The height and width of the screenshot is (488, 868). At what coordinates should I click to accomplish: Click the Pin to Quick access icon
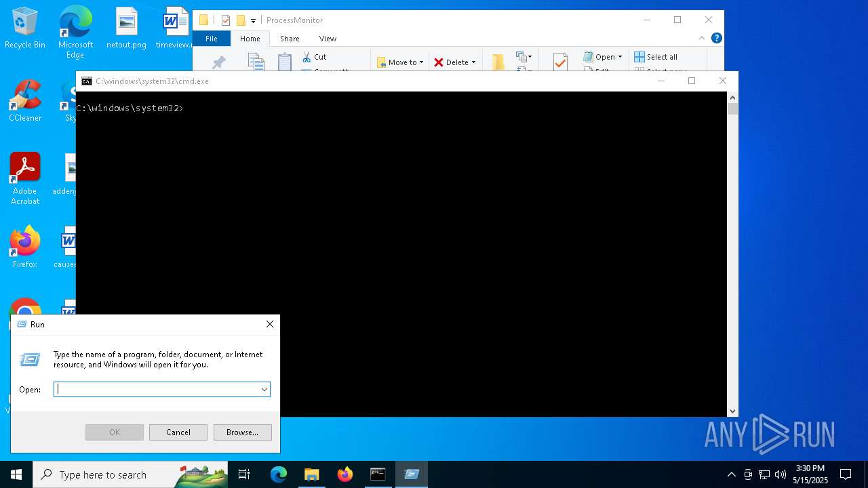point(218,62)
